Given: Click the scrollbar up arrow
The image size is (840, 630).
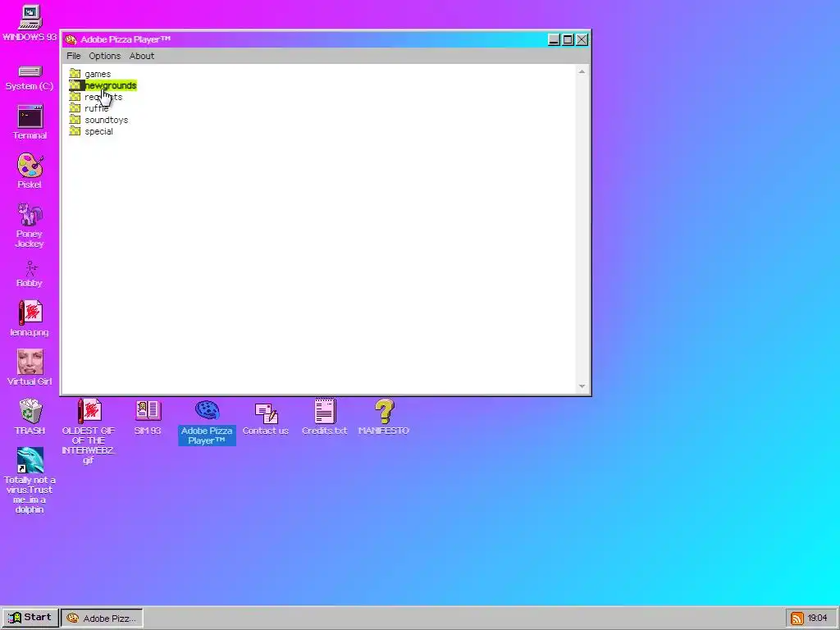Looking at the screenshot, I should [x=582, y=72].
